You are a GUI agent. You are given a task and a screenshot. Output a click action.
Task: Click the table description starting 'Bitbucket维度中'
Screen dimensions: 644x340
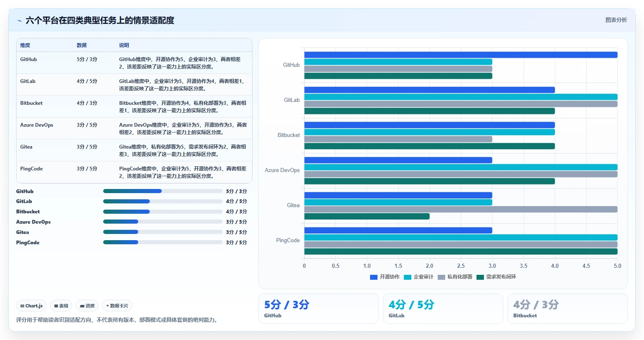point(183,106)
